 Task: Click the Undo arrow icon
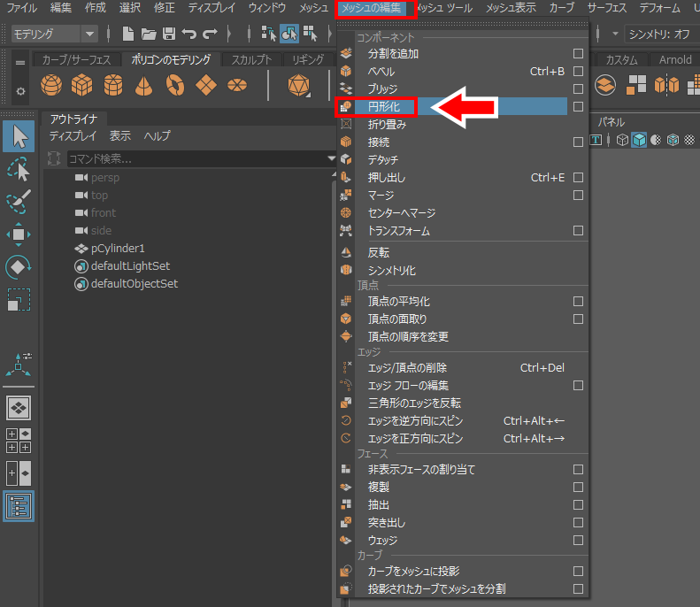click(189, 34)
